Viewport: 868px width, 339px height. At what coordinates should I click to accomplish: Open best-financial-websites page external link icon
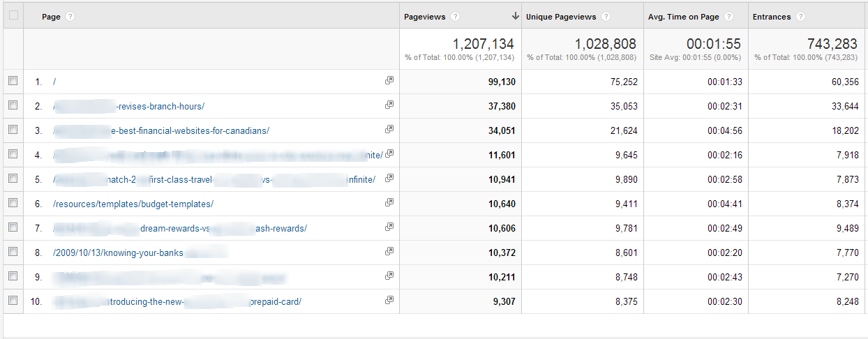click(x=389, y=130)
